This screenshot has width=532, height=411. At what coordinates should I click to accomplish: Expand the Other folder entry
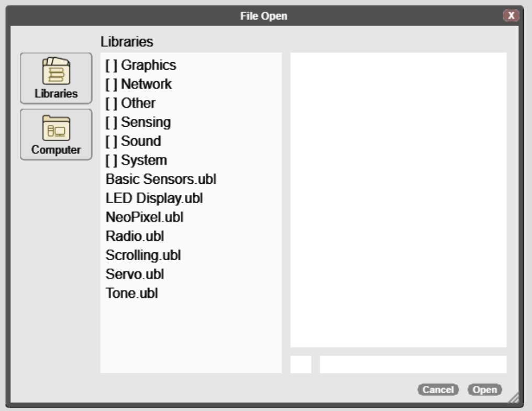click(x=130, y=103)
